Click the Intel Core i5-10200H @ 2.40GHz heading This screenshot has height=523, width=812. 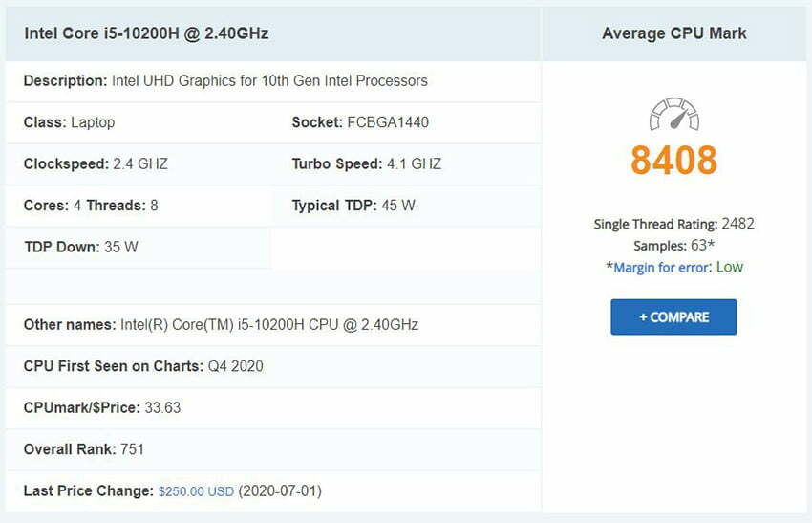coord(146,33)
